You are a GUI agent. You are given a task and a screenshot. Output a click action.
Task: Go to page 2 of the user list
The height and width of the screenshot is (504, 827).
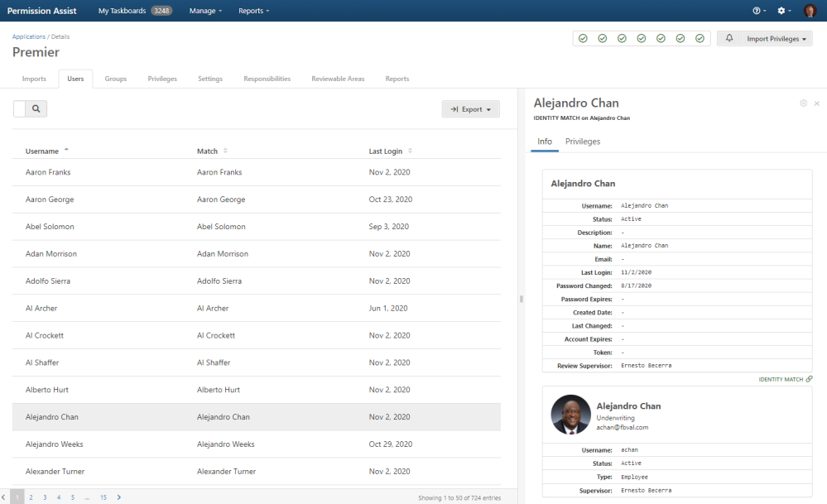point(31,497)
